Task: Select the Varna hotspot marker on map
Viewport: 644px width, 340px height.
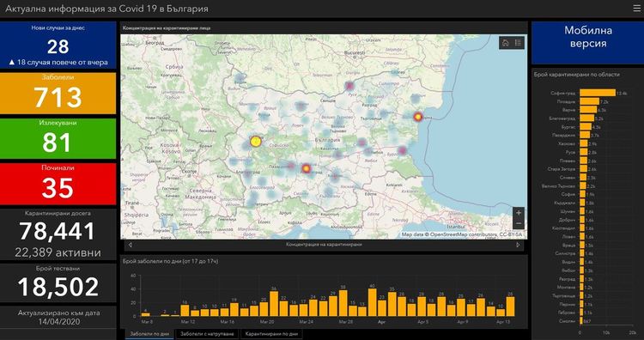Action: [418, 117]
